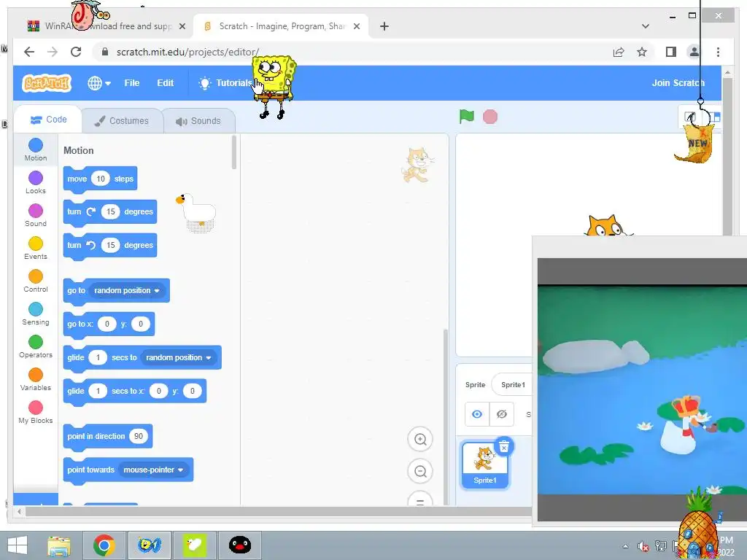Select the Sprite1 thumbnail

point(485,464)
